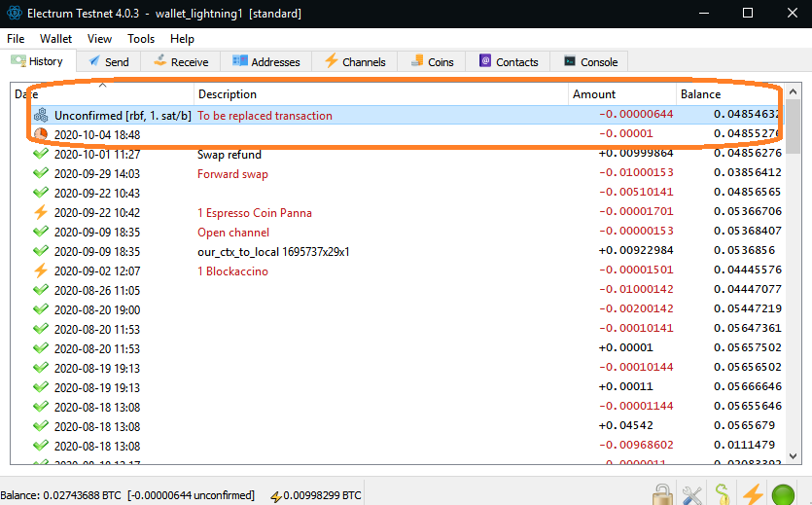The image size is (812, 505).
Task: Open preferences via wrench and screwdriver icon
Action: [691, 495]
